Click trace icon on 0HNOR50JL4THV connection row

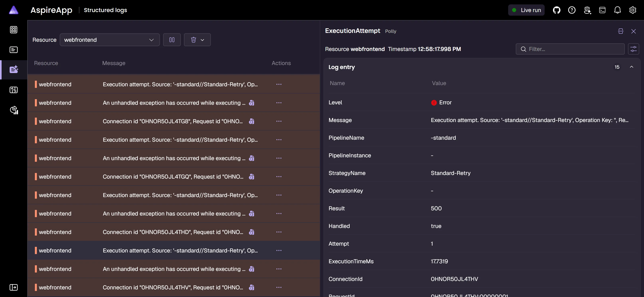pyautogui.click(x=251, y=287)
